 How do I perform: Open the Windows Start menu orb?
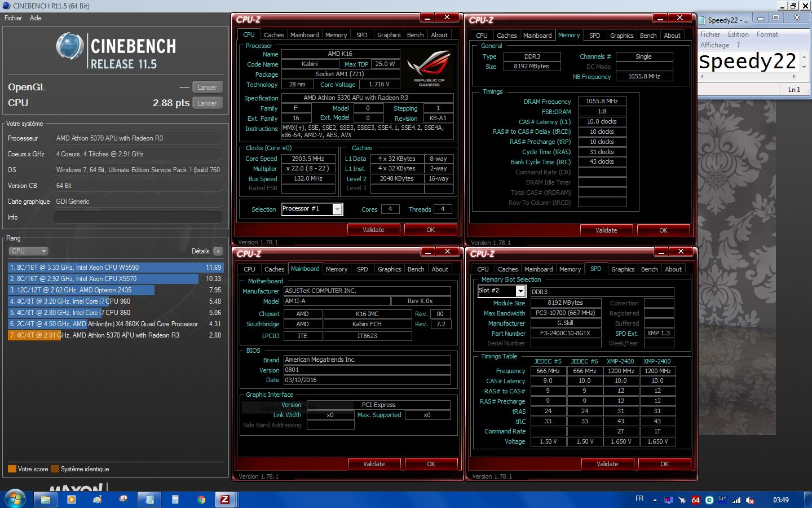tap(15, 499)
